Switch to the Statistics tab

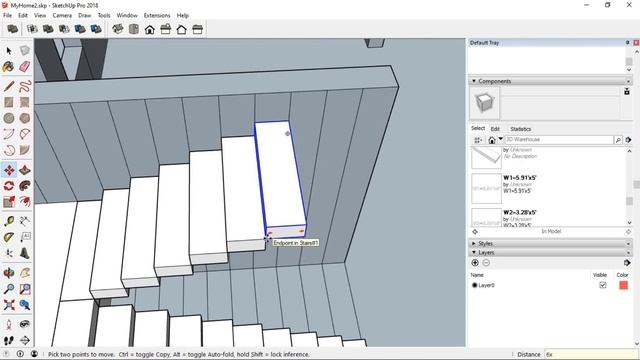click(x=520, y=129)
